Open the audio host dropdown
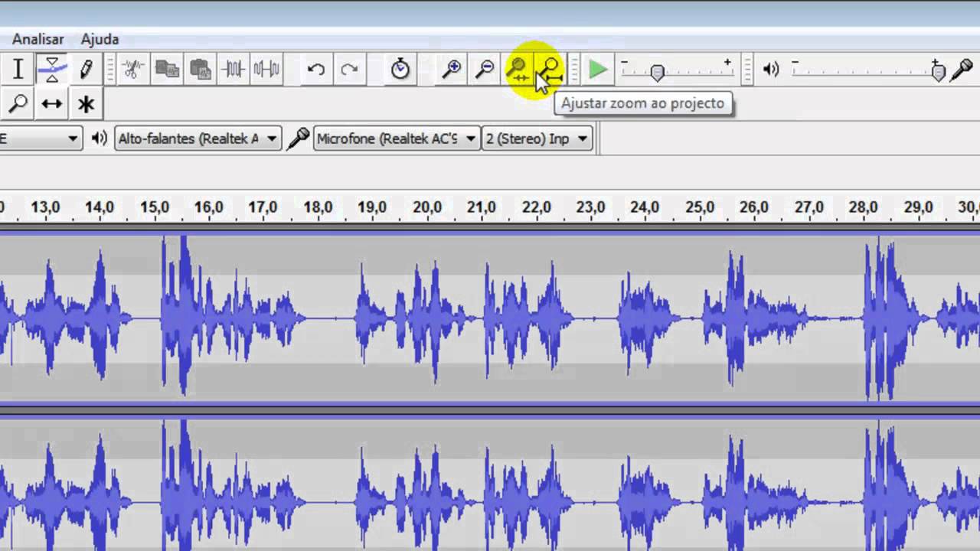980x551 pixels. tap(41, 139)
